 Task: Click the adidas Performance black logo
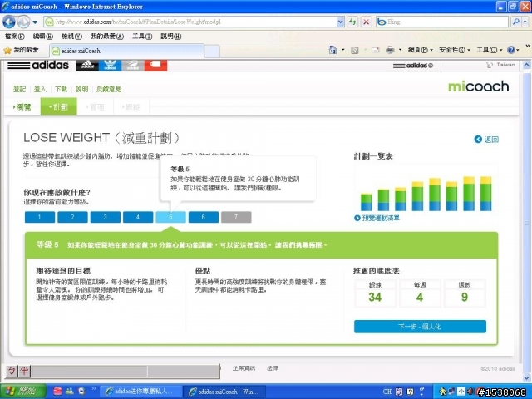point(87,65)
